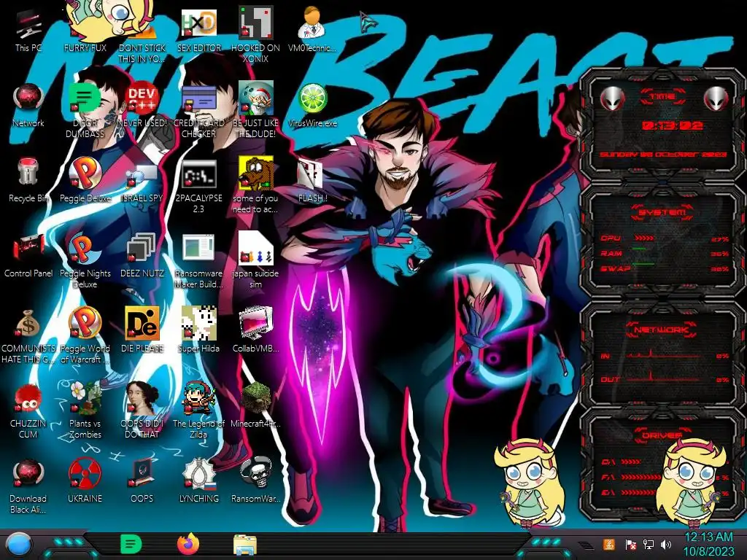
Task: Click the DRIVES widget header
Action: point(662,435)
